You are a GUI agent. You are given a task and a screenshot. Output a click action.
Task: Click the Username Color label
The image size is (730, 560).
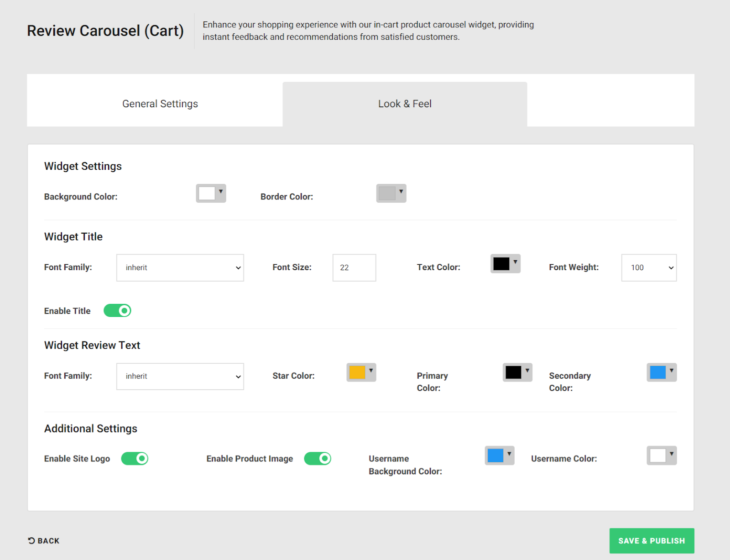tap(564, 459)
